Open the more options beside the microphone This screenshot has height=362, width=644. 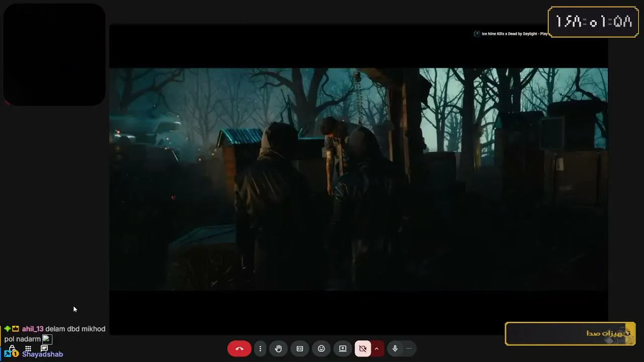[x=409, y=348]
